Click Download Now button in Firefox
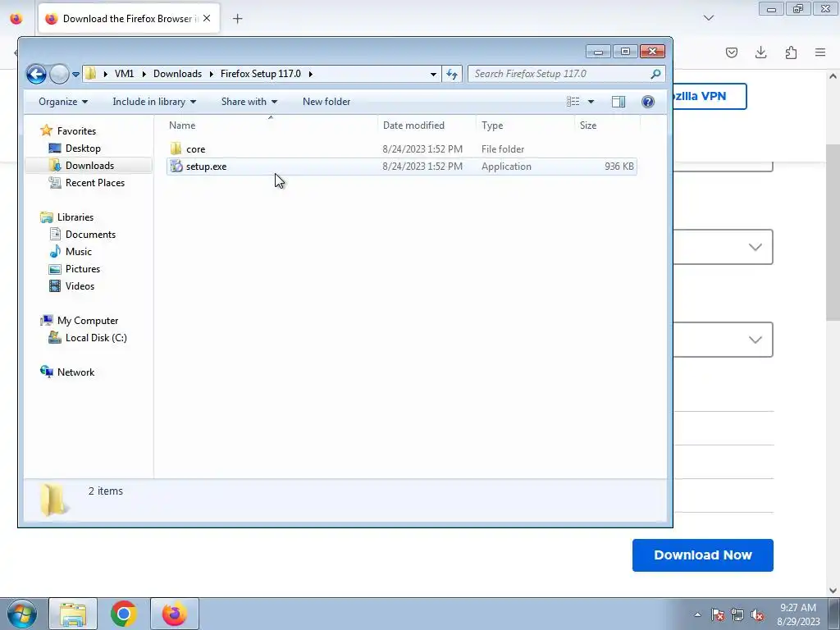 (702, 555)
